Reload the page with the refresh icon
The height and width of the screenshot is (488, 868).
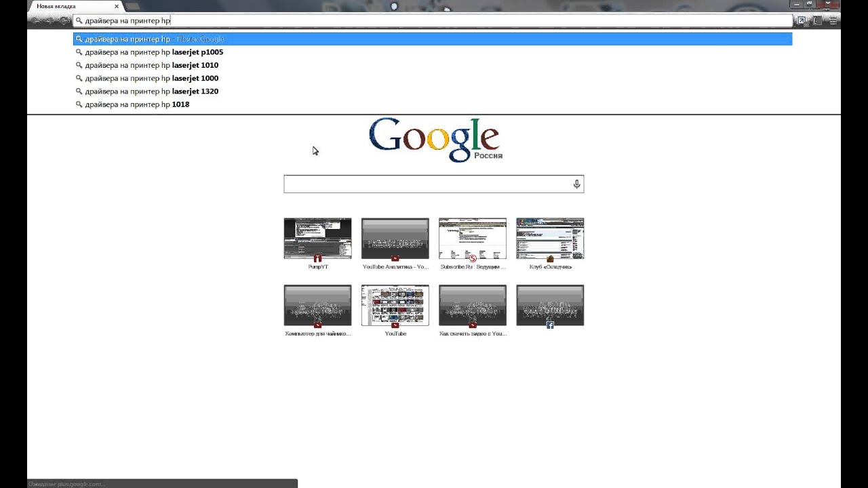(64, 21)
